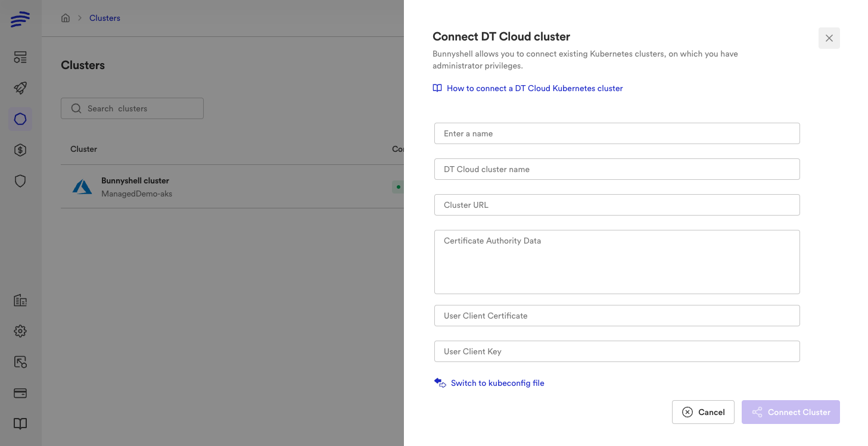Click the Clusters page heading
868x446 pixels.
83,65
